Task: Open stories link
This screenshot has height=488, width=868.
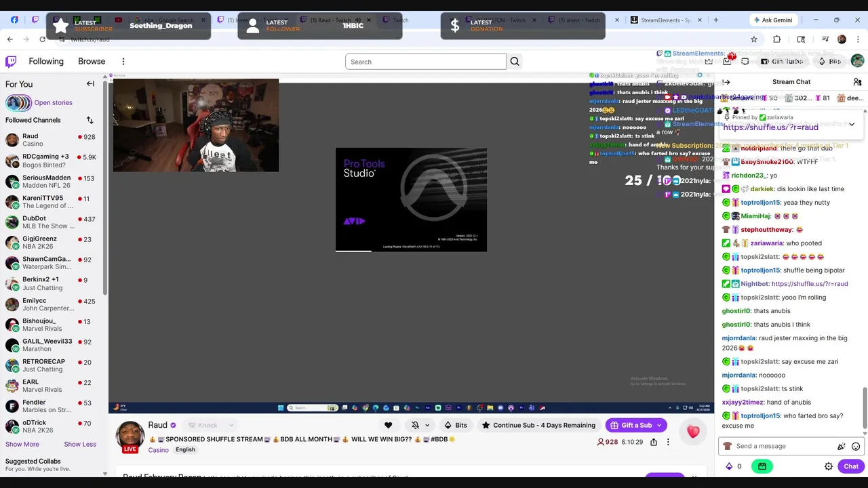Action: (53, 103)
